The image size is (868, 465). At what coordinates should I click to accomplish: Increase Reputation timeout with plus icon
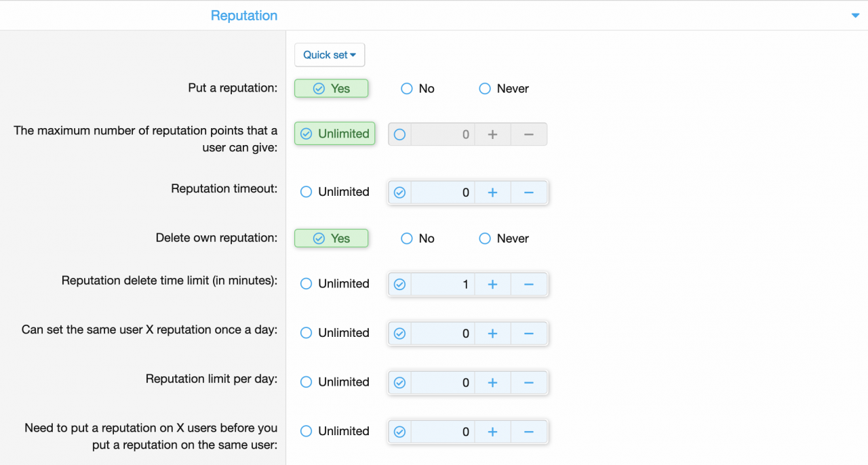[x=492, y=193]
